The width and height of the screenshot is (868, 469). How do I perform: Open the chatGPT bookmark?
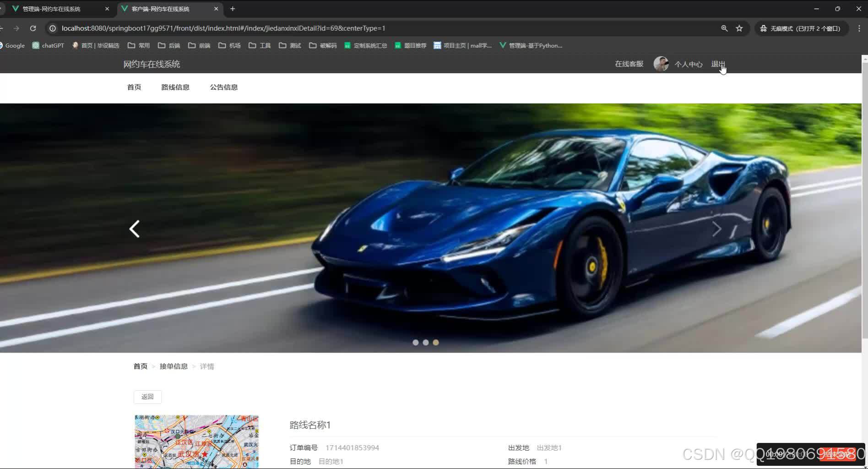click(x=48, y=45)
